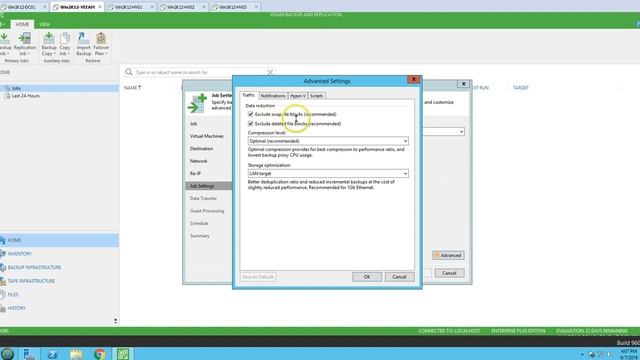Click the TARGET column header
Viewport: 640px width, 360px height.
point(521,88)
